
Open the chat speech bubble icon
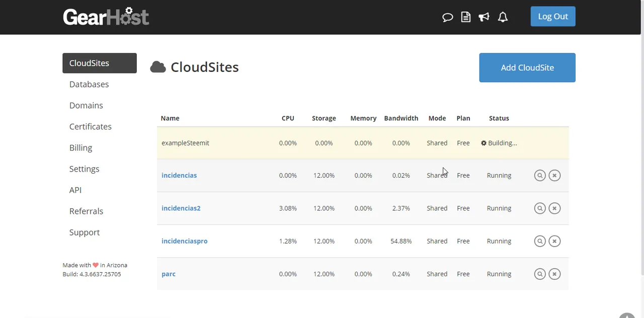(x=447, y=17)
